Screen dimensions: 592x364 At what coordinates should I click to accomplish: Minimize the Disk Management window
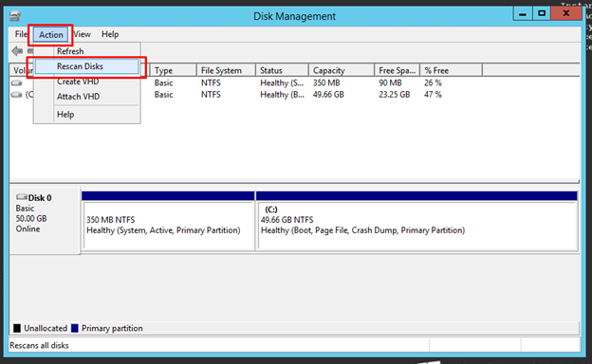point(523,14)
